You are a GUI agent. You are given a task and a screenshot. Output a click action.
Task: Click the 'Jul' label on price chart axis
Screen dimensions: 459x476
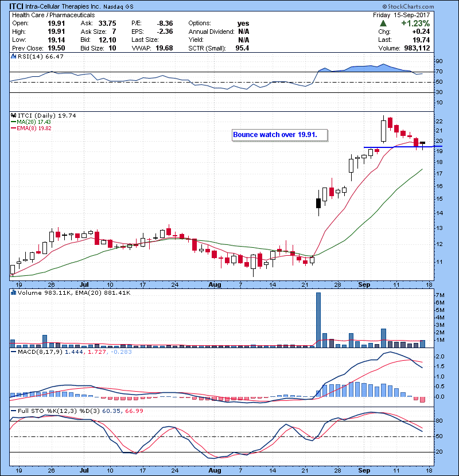84,285
